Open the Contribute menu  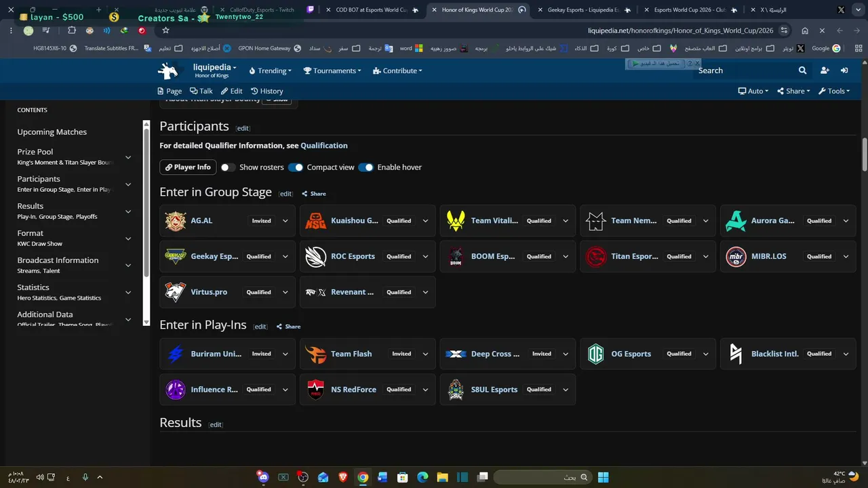tap(397, 70)
